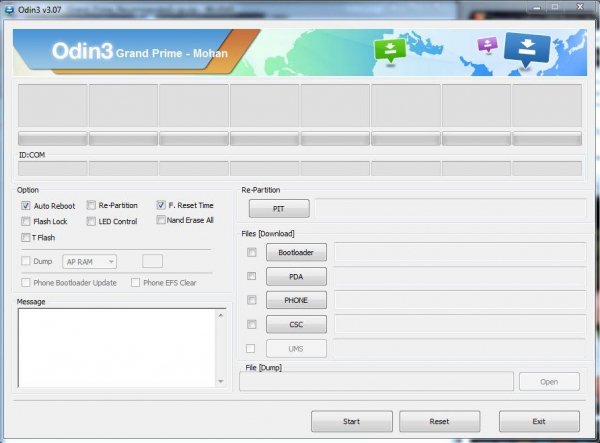Click the purple upload bubble icon in banner
The width and height of the screenshot is (600, 443).
(x=488, y=45)
